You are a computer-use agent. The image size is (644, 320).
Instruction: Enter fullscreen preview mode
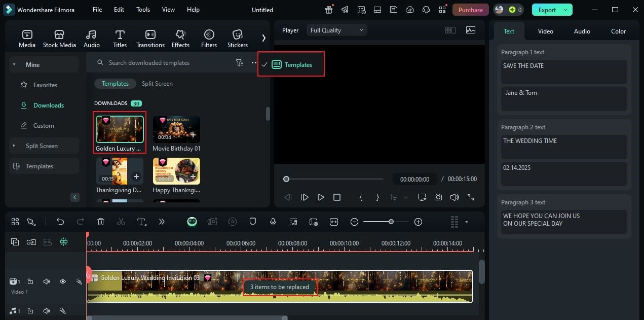coord(471,197)
